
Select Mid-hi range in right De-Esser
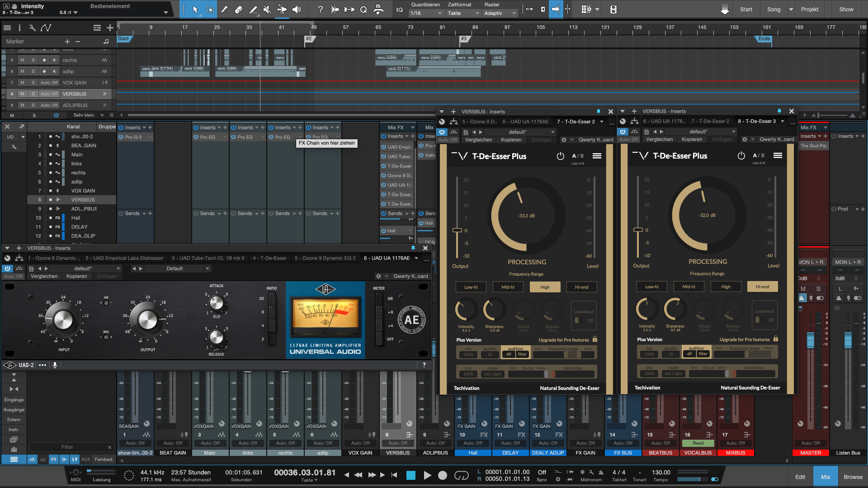tap(689, 286)
